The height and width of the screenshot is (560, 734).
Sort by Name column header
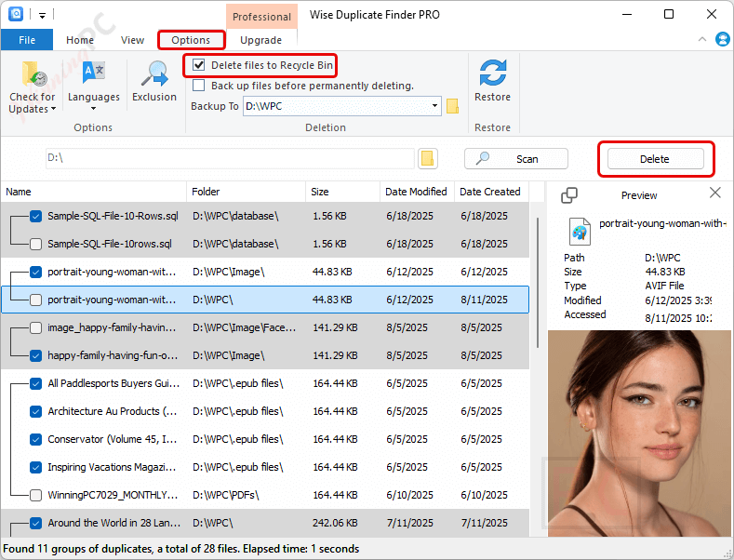94,192
